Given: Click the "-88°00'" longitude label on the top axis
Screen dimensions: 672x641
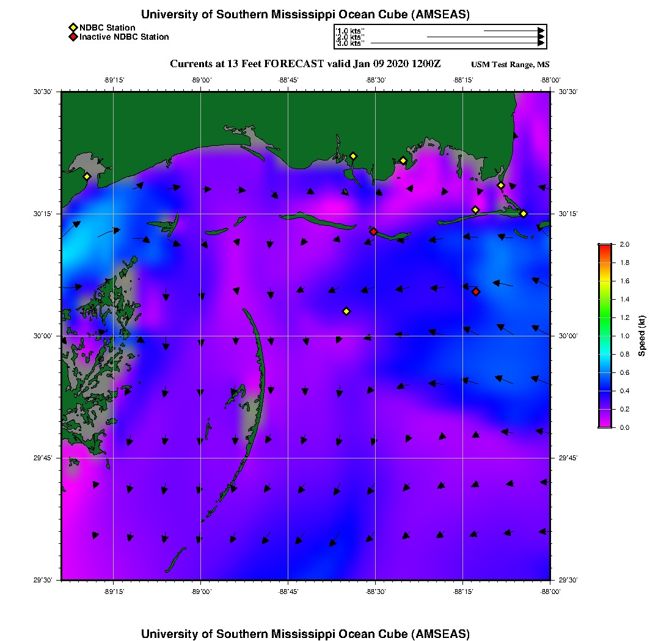Looking at the screenshot, I should click(550, 80).
